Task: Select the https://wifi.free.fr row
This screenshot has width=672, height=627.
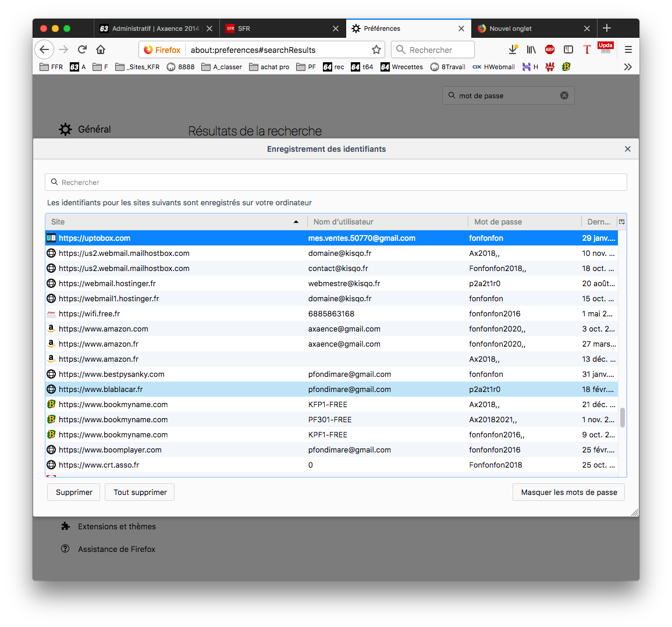Action: coord(332,313)
